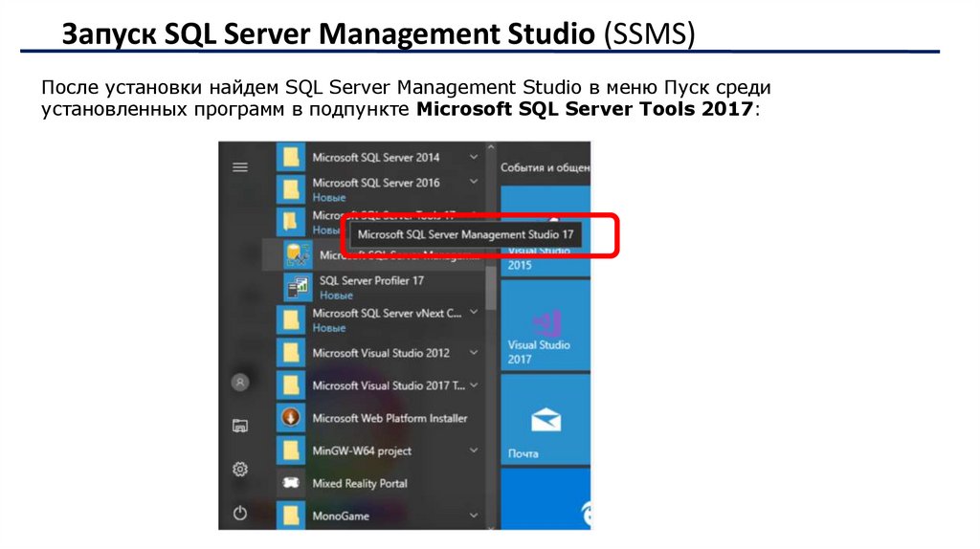Image resolution: width=980 pixels, height=549 pixels.
Task: Click the MonoGame folder icon
Action: (x=291, y=516)
